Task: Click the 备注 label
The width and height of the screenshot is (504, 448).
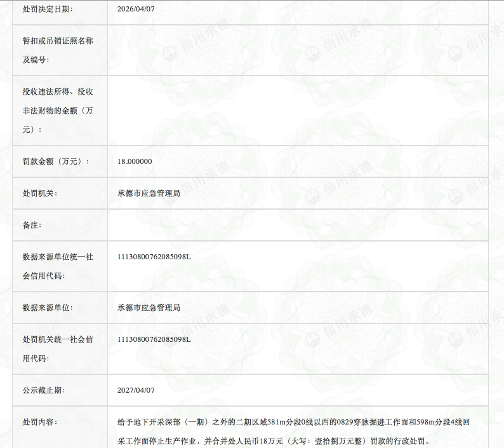Action: pyautogui.click(x=32, y=225)
